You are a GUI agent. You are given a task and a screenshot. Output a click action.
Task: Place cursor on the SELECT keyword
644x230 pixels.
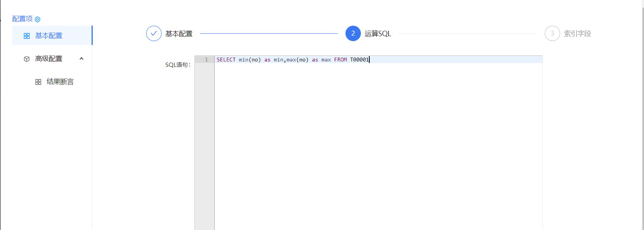(x=226, y=60)
